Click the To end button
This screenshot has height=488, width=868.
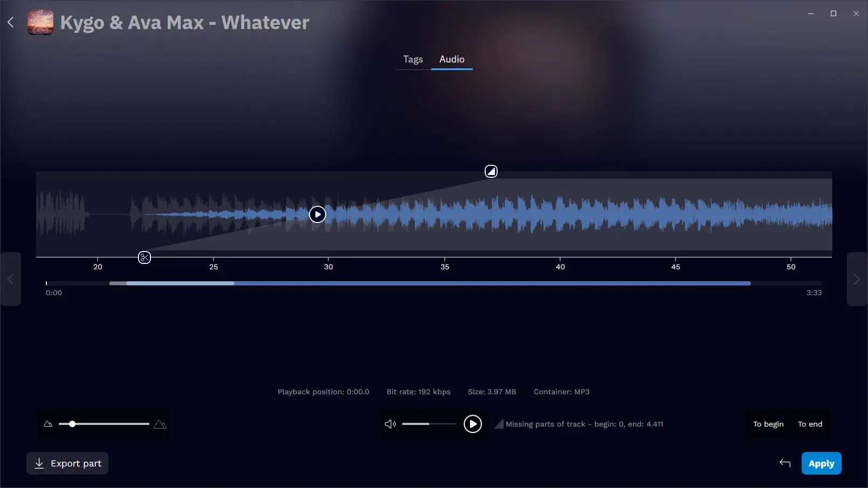click(810, 424)
